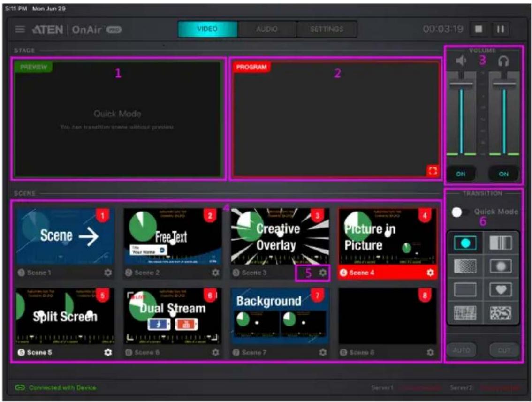Stop the recording with the square button
532x402 pixels.
pos(479,29)
